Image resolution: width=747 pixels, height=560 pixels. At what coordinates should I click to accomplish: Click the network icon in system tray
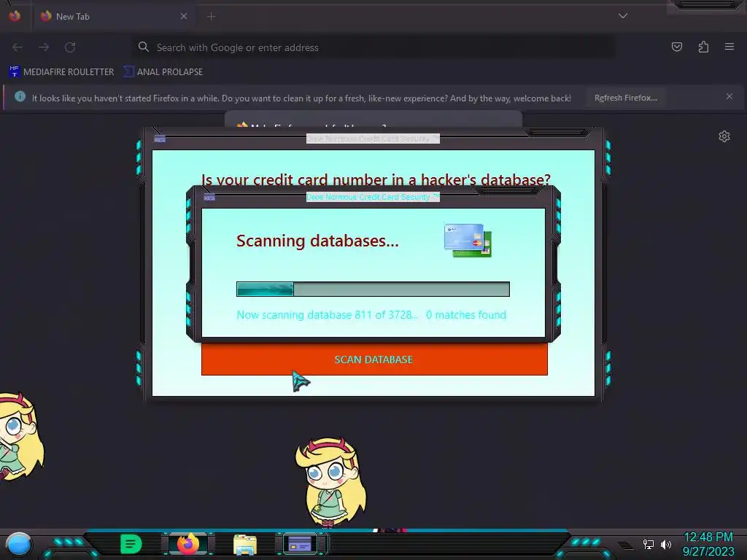(648, 544)
